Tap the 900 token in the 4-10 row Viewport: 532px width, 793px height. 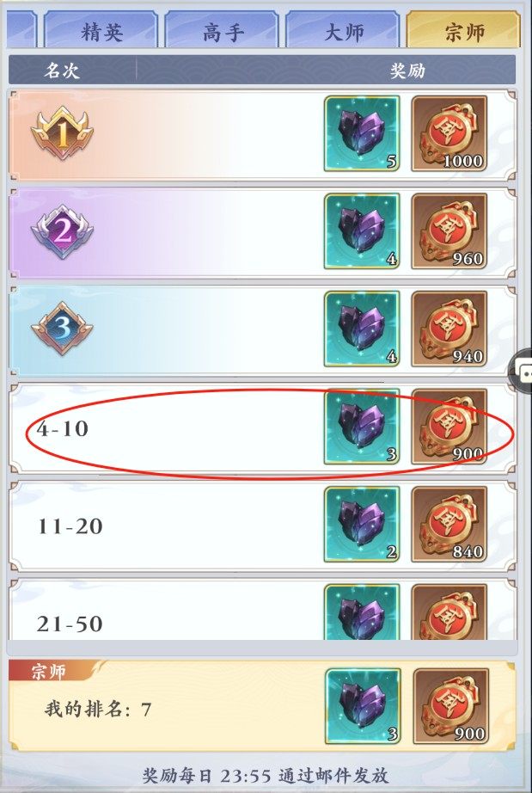pos(449,427)
